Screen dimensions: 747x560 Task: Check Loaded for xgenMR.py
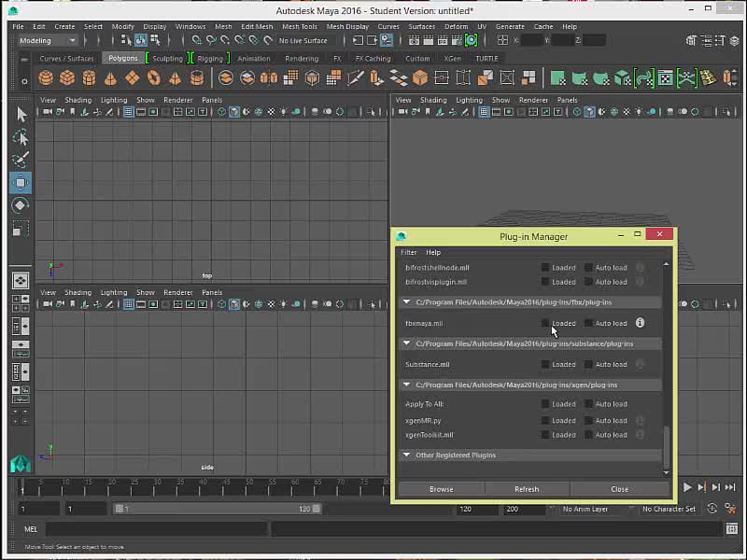(x=545, y=421)
